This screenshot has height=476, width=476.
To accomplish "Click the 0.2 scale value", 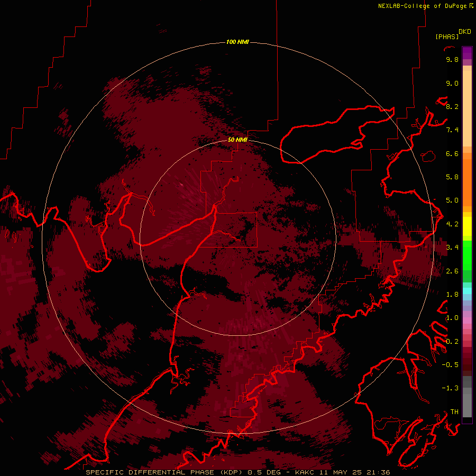I will 452,342.
